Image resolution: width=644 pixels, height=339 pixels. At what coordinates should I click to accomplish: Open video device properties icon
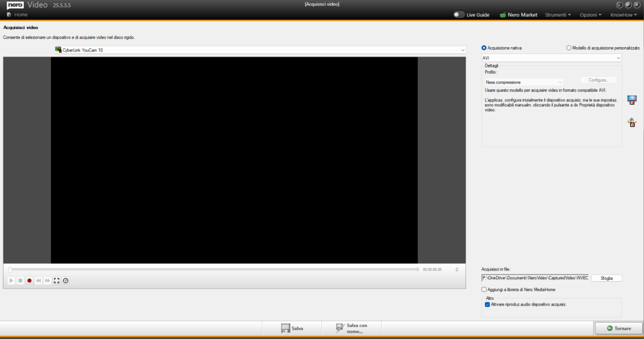click(632, 100)
